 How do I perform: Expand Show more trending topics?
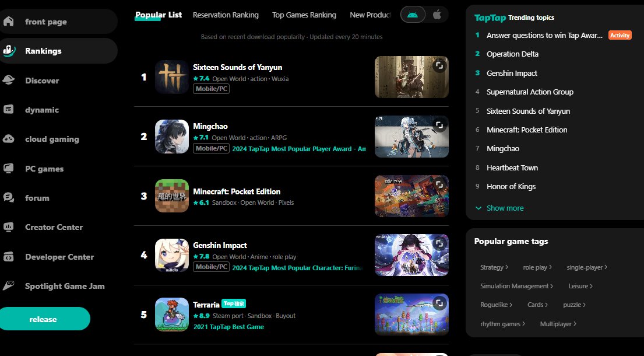click(499, 208)
